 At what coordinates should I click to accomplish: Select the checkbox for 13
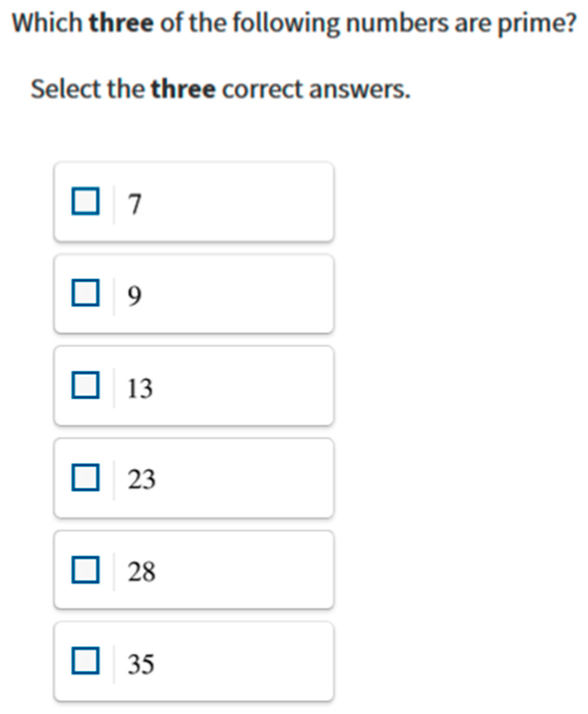[85, 385]
